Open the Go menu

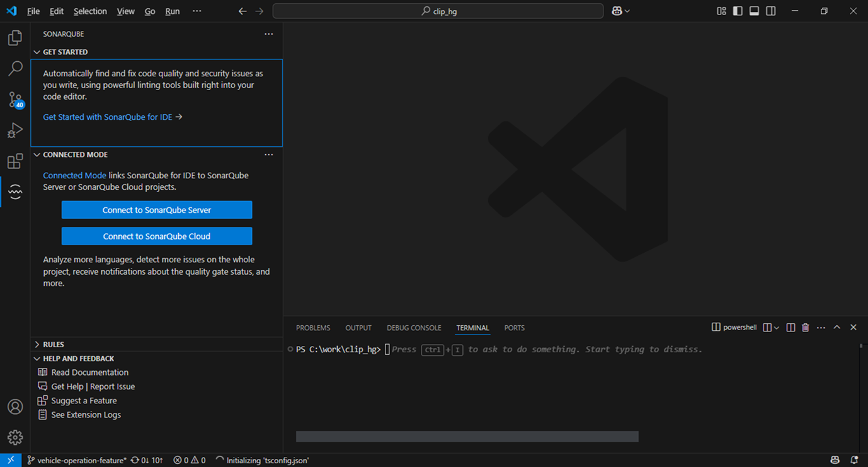tap(150, 11)
